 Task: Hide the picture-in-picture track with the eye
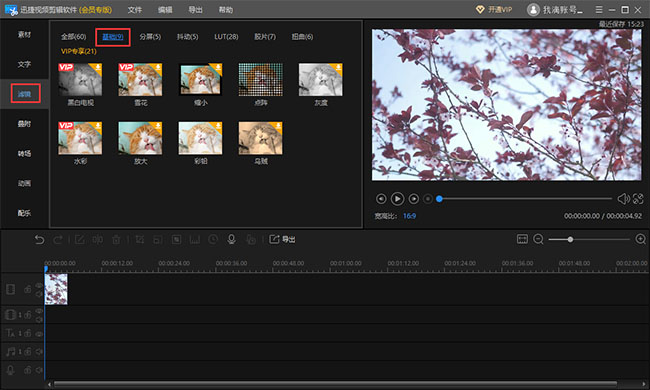click(39, 311)
